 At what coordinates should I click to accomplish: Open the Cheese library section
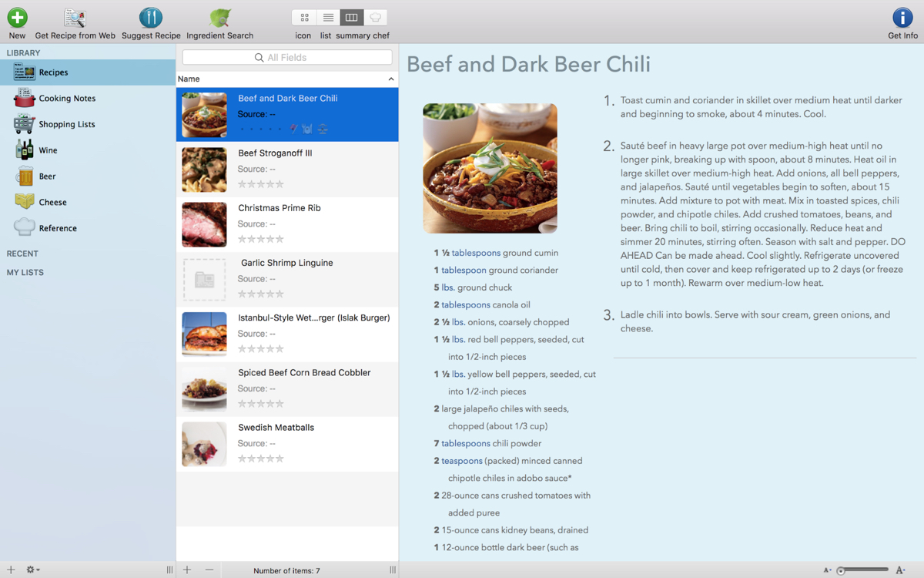click(x=52, y=203)
